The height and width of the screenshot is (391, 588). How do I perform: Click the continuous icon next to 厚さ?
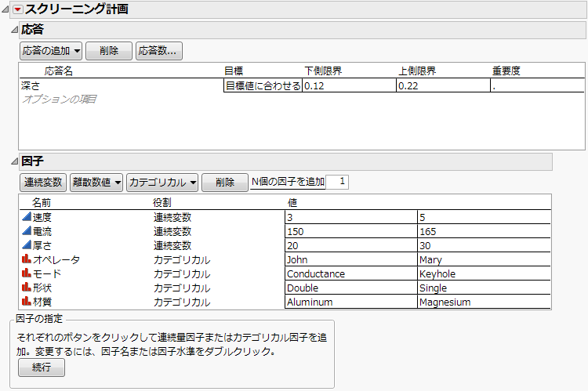26,245
